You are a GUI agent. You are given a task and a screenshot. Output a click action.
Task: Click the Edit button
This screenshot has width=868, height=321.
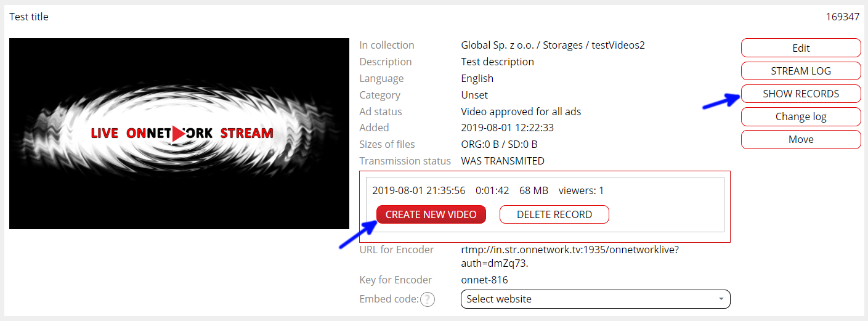point(801,48)
